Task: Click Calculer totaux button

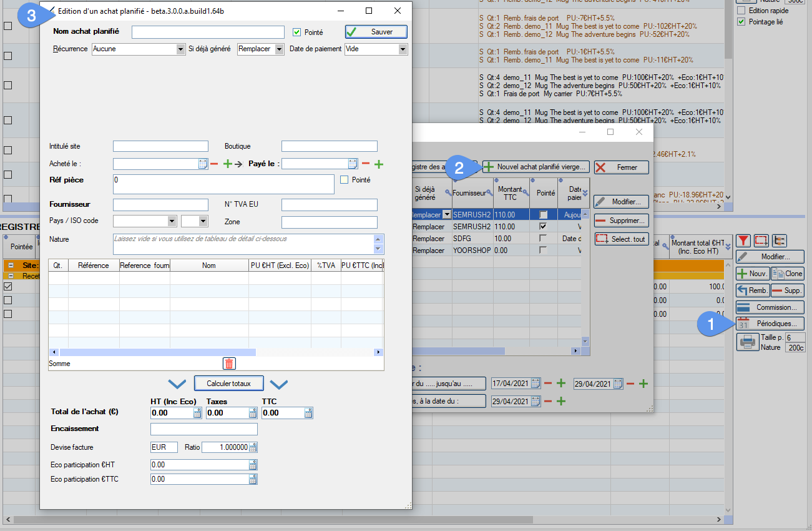Action: click(x=229, y=383)
